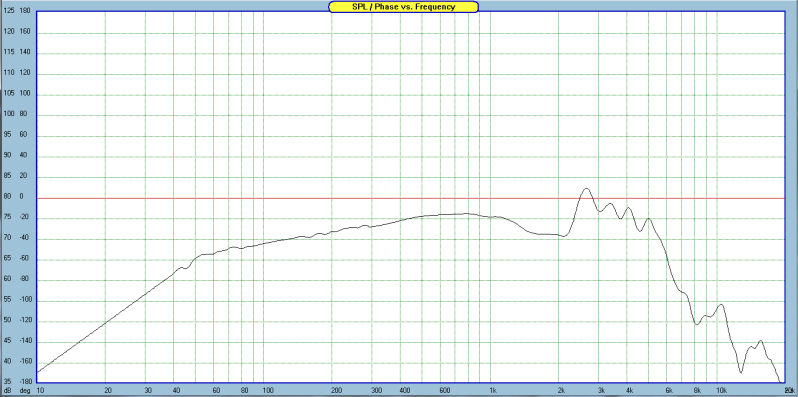Click the 2k frequency axis label
This screenshot has width=798, height=397.
tap(560, 390)
